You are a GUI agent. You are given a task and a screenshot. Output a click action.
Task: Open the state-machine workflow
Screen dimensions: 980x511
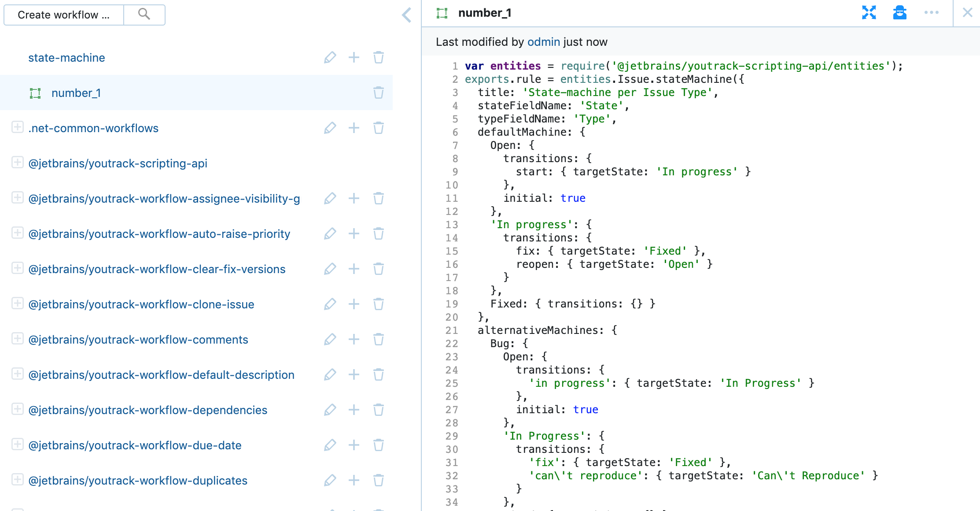pyautogui.click(x=66, y=58)
